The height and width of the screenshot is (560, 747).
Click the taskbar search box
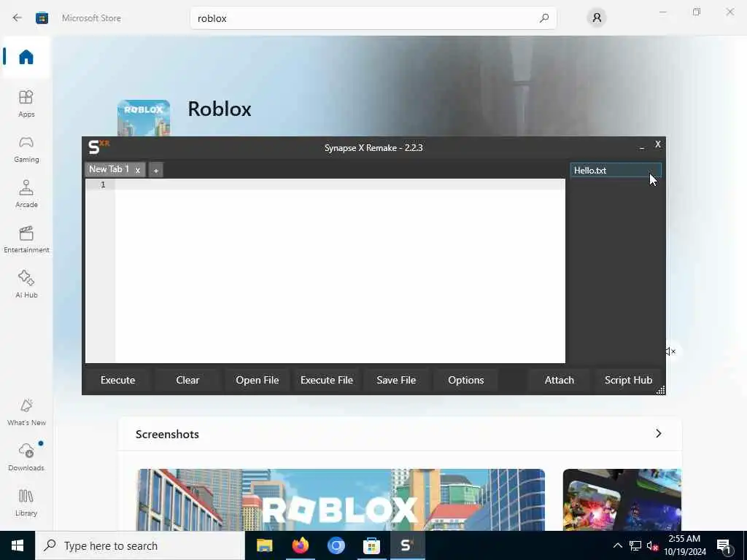pyautogui.click(x=140, y=545)
